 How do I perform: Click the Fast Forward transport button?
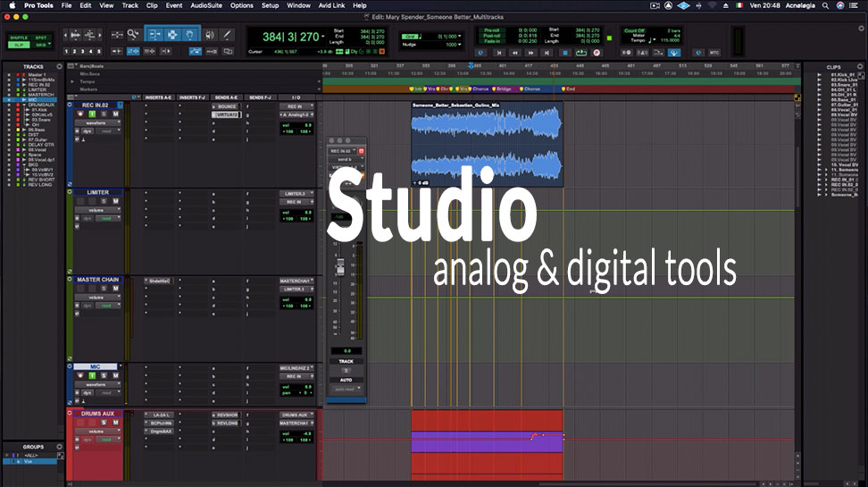pyautogui.click(x=531, y=53)
